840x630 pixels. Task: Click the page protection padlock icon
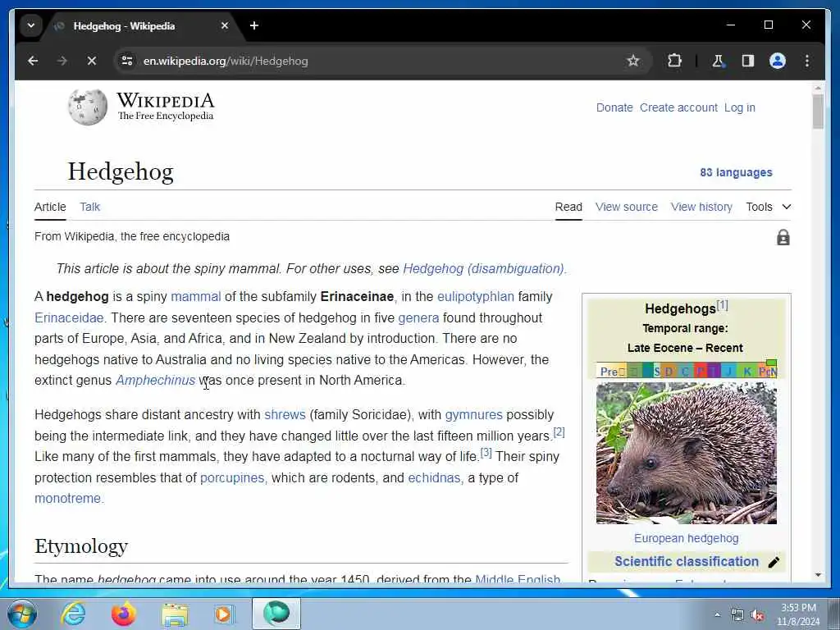click(783, 237)
